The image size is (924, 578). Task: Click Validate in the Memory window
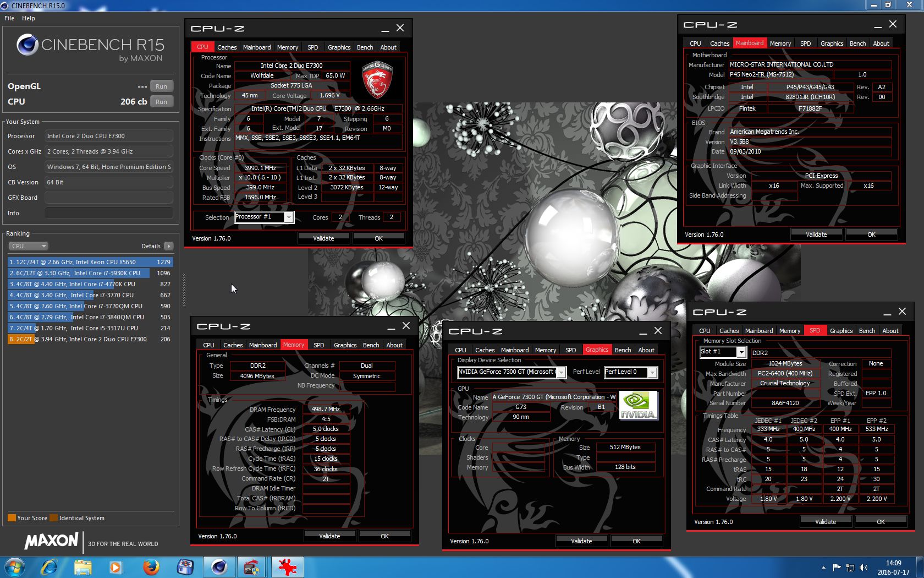click(329, 536)
